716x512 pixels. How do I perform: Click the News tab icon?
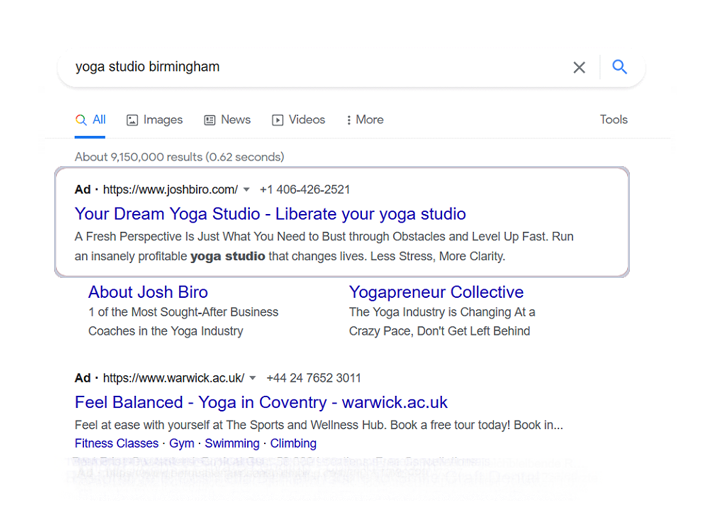[210, 120]
